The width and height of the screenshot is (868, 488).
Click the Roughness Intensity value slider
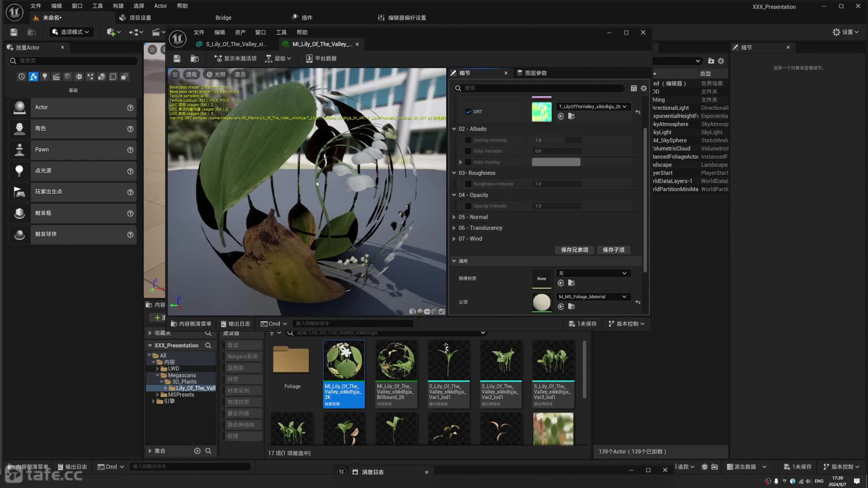tap(557, 184)
